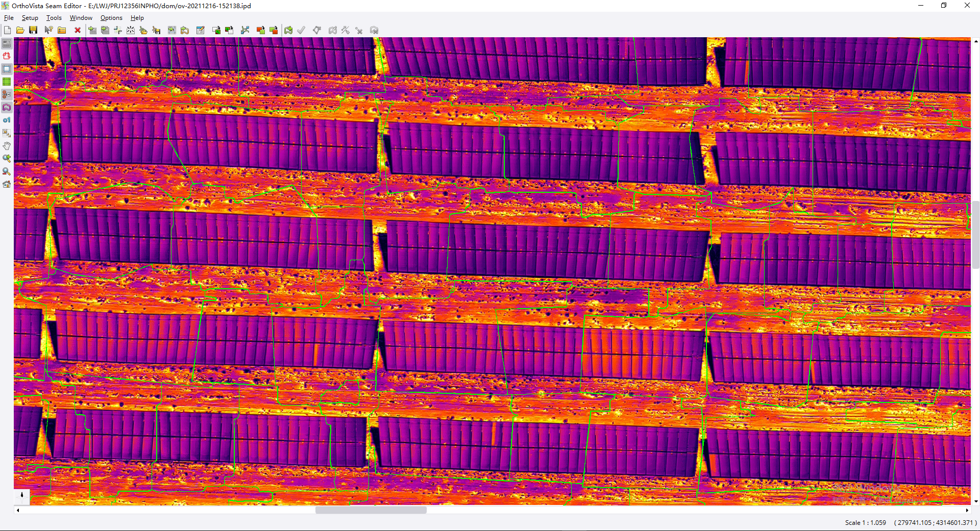Toggle the scissors seam-cut display
The width and height of the screenshot is (980, 531).
pyautogui.click(x=7, y=94)
